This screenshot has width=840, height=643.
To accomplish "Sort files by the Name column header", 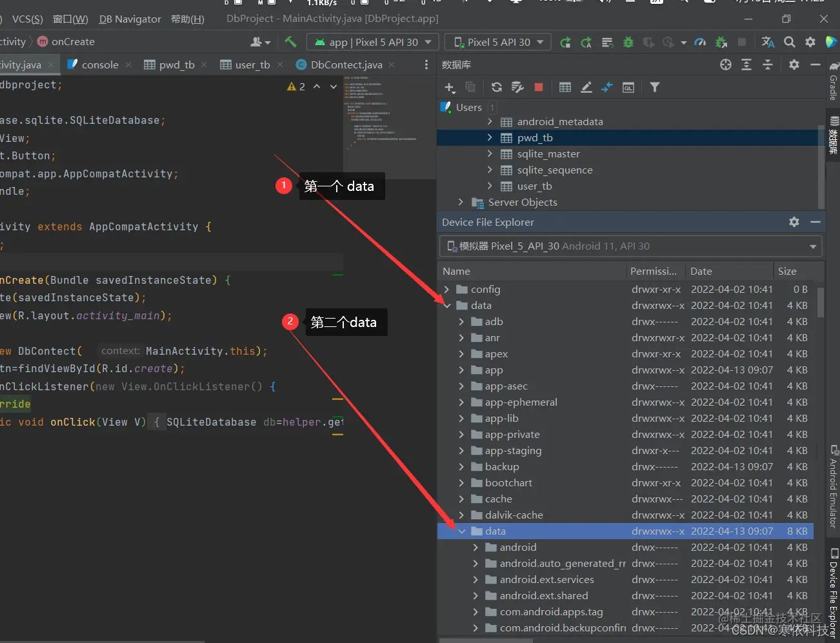I will 532,271.
